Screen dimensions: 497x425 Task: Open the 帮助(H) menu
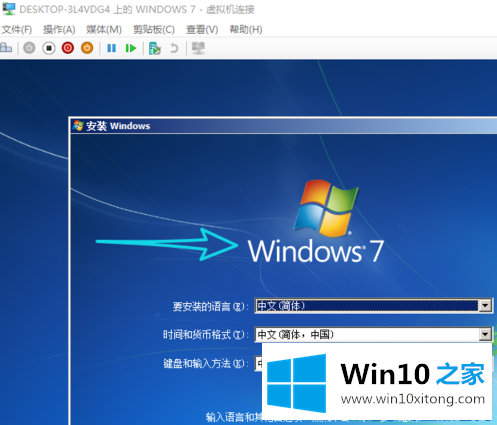click(x=246, y=30)
